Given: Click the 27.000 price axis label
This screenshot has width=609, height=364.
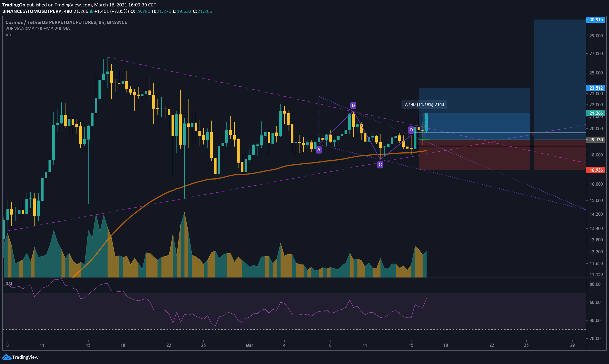Looking at the screenshot, I should 596,54.
